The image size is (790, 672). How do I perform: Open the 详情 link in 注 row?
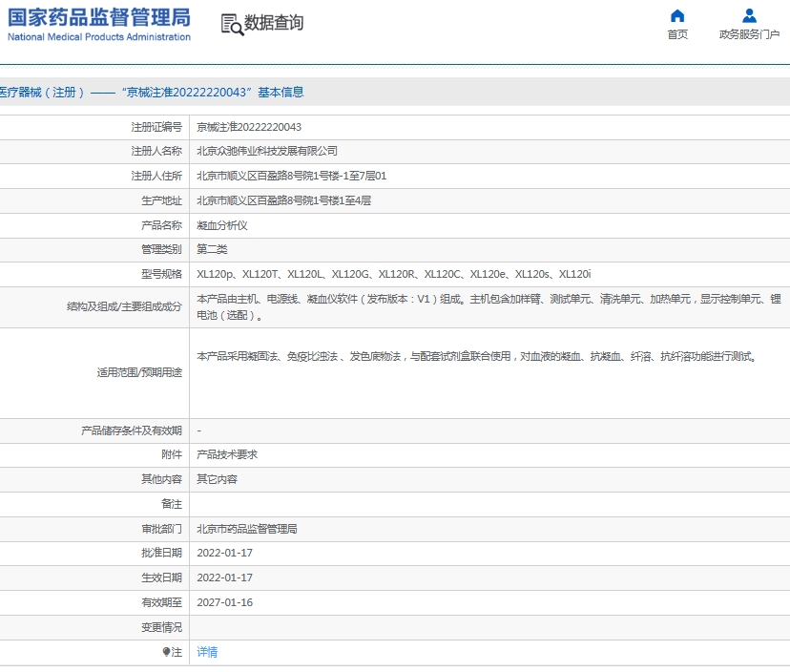point(207,652)
